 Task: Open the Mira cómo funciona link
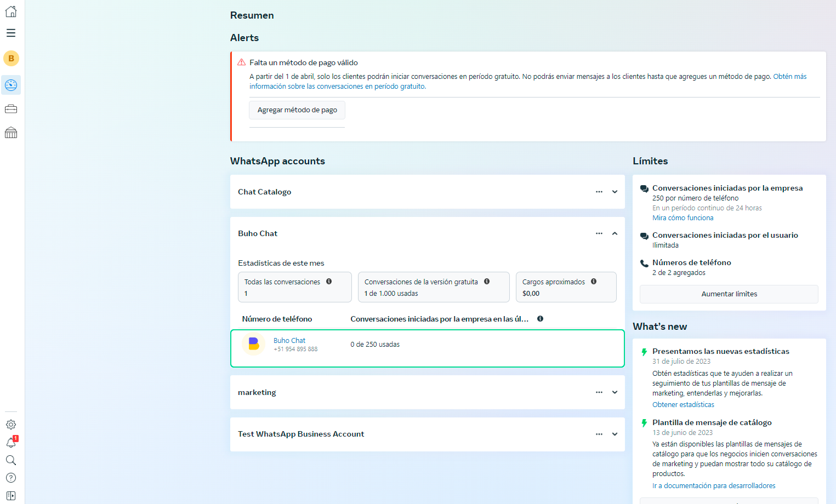(683, 218)
